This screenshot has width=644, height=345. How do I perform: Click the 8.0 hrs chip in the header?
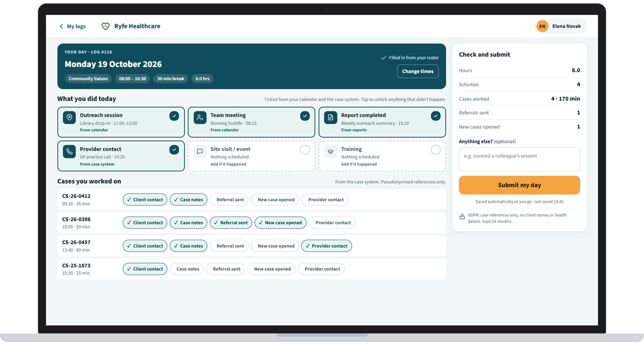202,79
